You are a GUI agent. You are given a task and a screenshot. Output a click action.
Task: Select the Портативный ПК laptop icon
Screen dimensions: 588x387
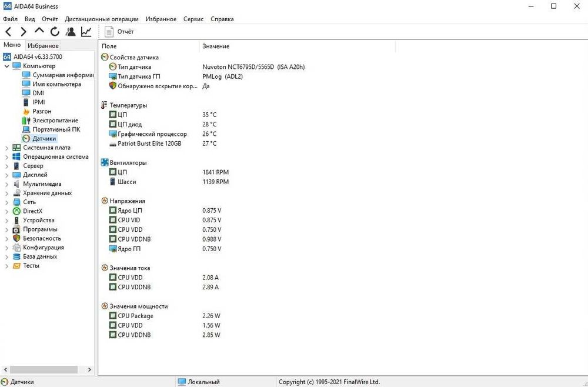(26, 129)
